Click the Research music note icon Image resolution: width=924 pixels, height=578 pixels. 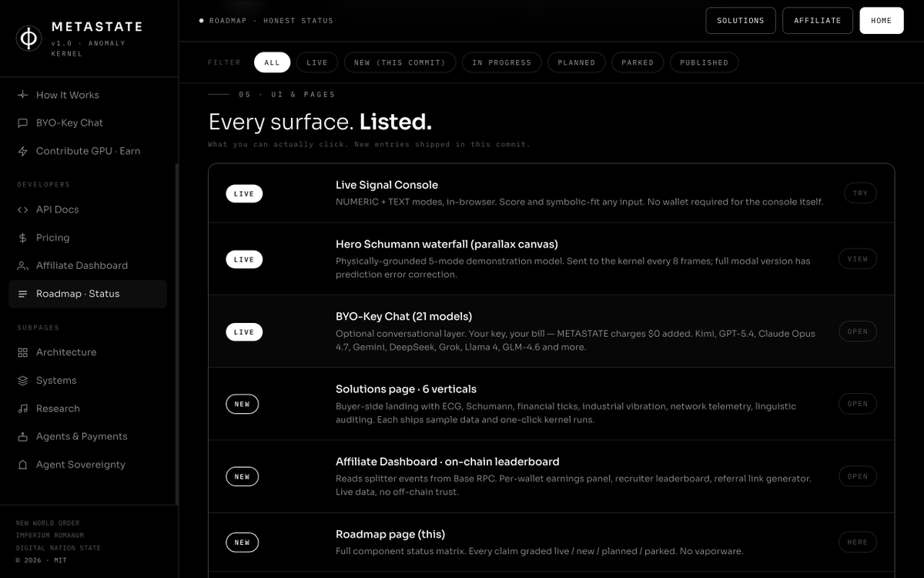tap(22, 408)
